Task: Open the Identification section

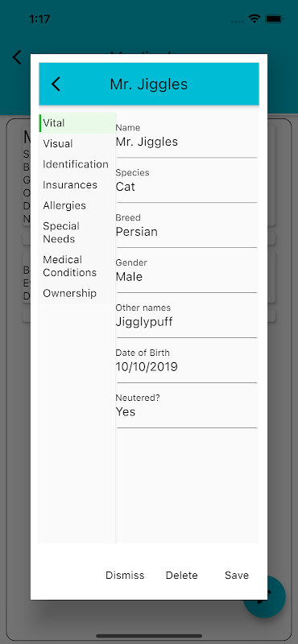Action: tap(77, 164)
